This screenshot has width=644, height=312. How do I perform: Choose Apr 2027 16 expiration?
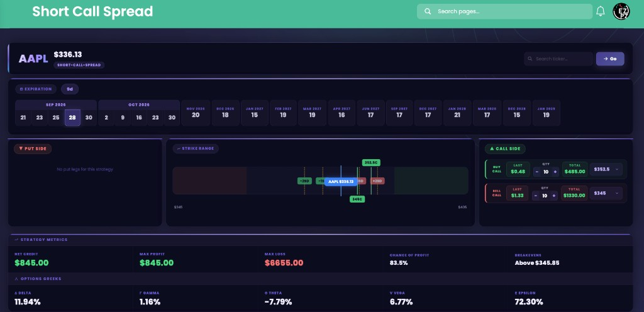pos(341,113)
